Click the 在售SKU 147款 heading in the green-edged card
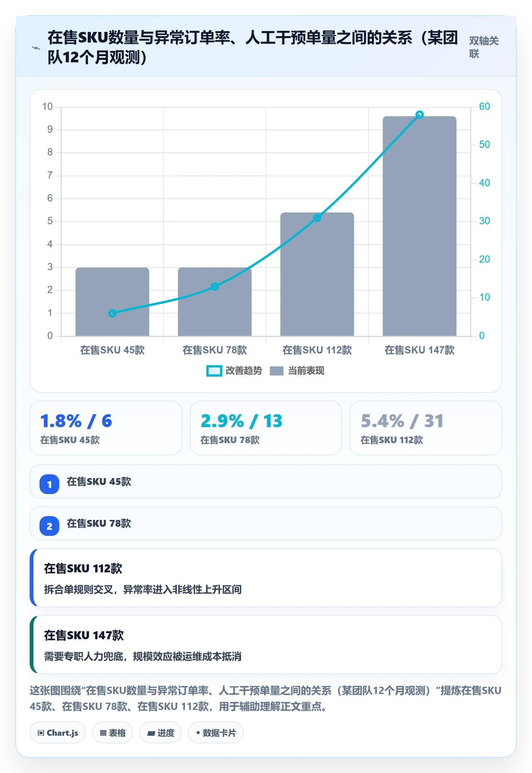 pyautogui.click(x=84, y=635)
